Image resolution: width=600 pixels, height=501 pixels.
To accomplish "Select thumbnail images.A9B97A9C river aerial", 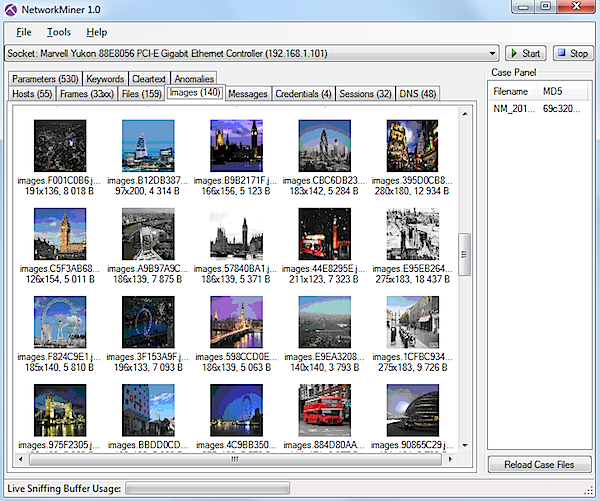I will [x=148, y=234].
